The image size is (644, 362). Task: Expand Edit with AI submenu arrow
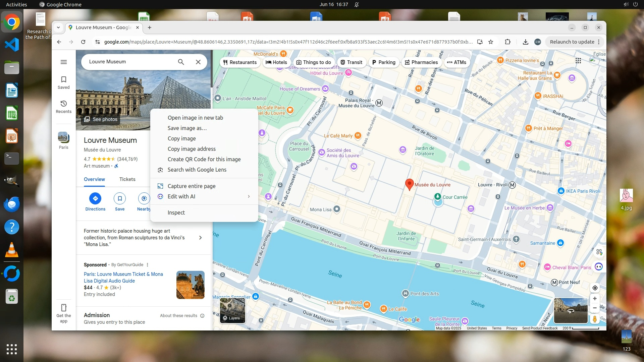point(249,196)
